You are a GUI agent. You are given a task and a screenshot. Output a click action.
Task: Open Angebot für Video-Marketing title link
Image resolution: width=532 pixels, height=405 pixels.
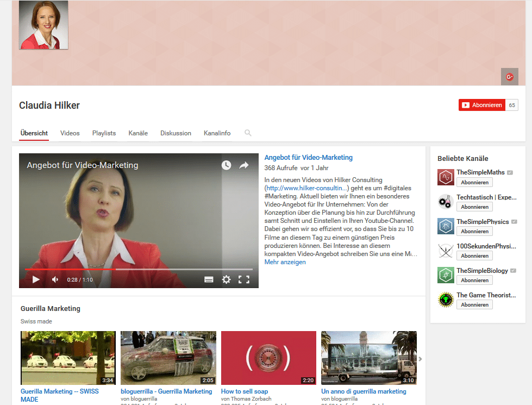tap(309, 158)
